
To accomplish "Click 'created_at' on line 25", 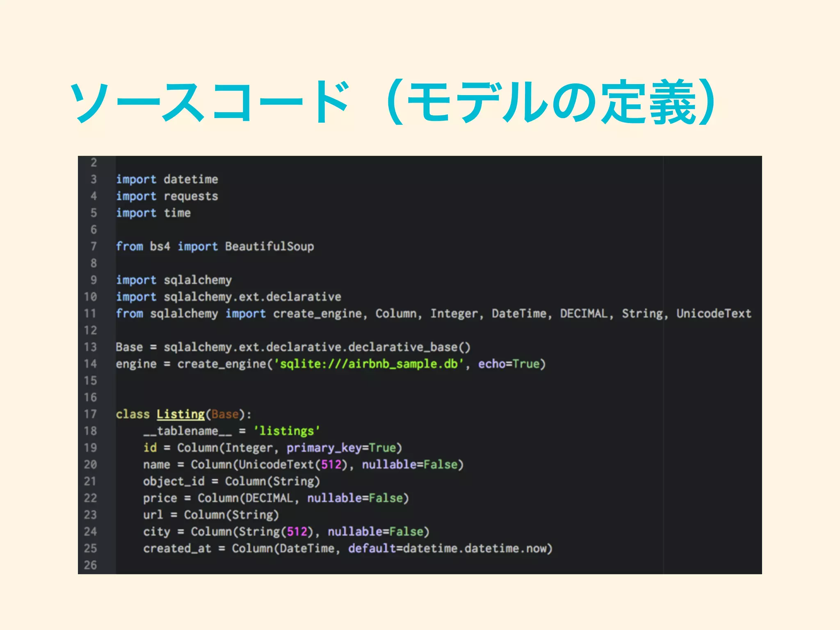I will coord(177,549).
